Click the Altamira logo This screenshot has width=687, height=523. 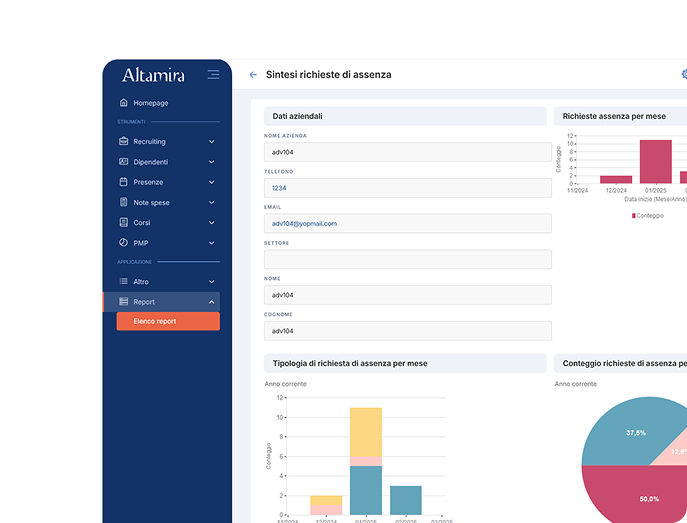153,75
